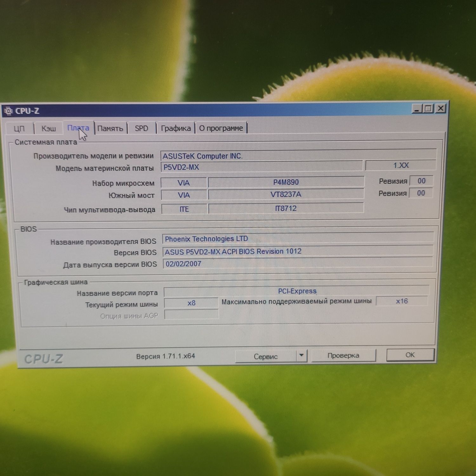The image size is (476, 476).
Task: Click the Дата выпуска версии BIOS label
Action: 110,265
